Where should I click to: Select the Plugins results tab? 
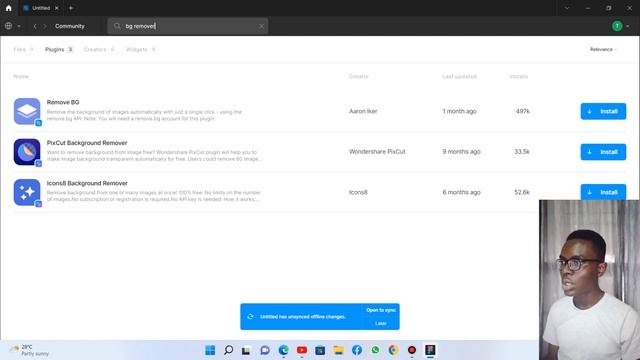pos(59,49)
